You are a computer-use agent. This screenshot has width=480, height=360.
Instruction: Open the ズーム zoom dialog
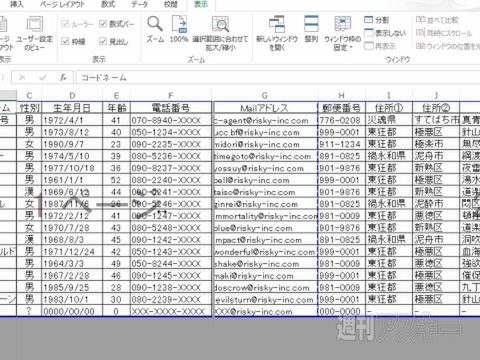tap(155, 29)
